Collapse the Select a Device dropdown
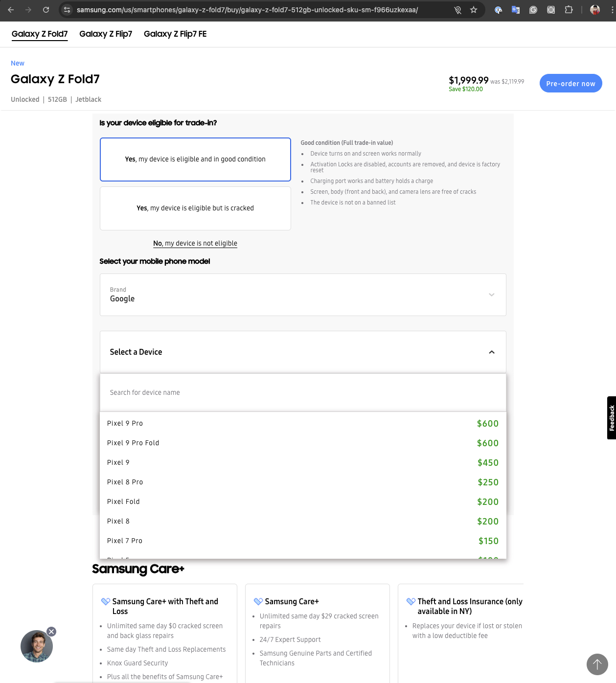616x683 pixels. pyautogui.click(x=491, y=352)
